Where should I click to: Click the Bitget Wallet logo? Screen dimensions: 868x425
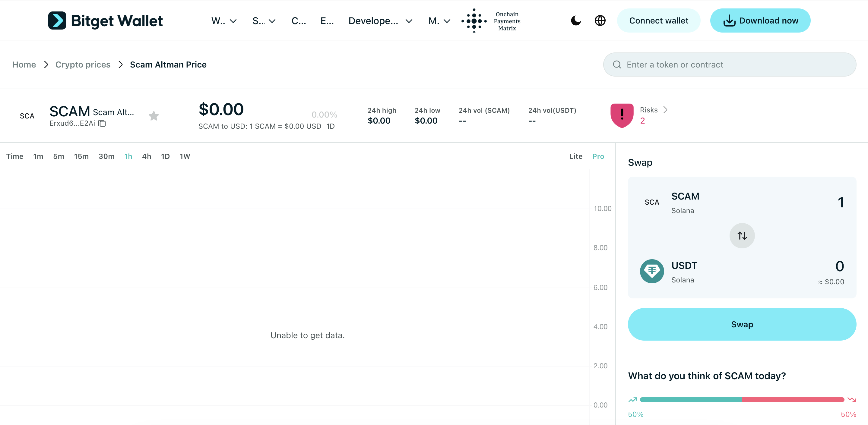point(105,20)
